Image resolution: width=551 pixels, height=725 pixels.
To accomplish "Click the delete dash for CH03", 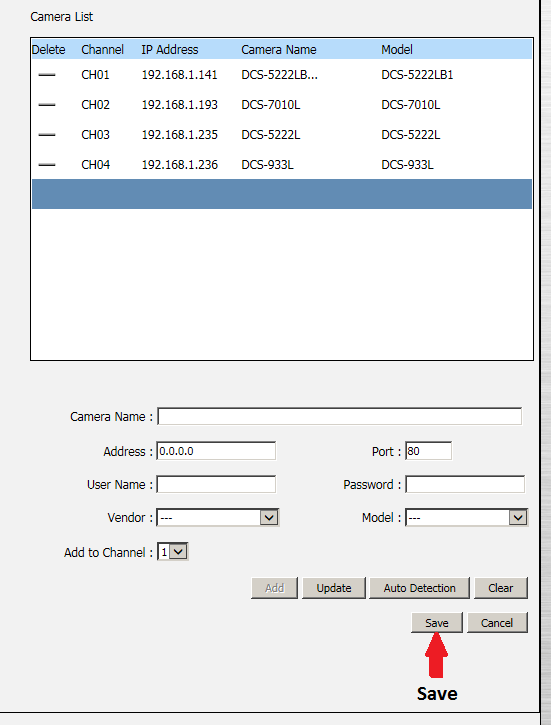I will coord(47,135).
